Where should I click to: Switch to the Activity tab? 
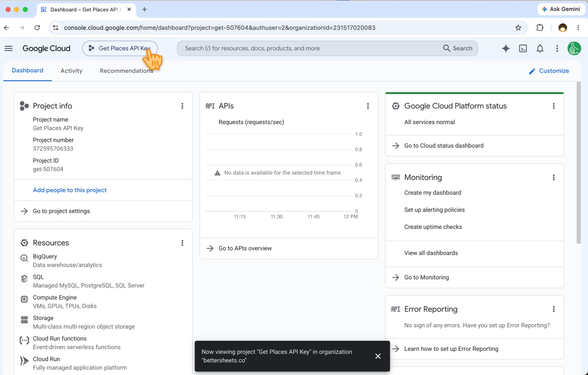tap(71, 71)
